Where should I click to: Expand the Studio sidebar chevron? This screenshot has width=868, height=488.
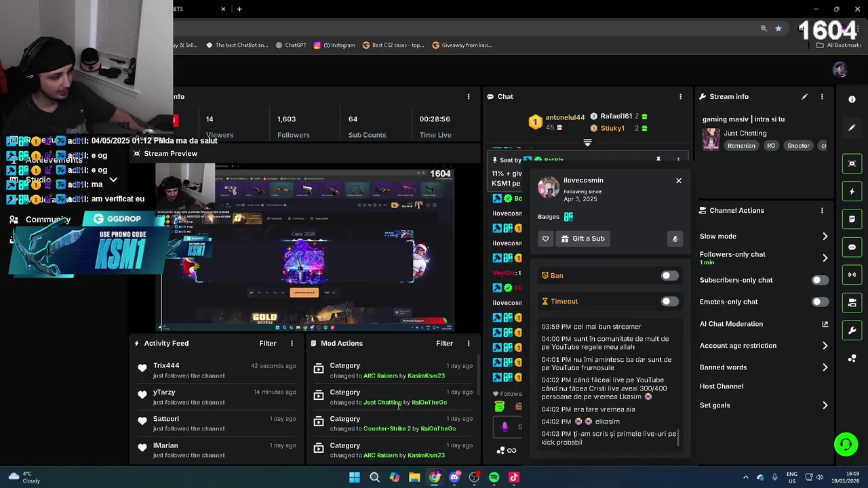pos(113,180)
